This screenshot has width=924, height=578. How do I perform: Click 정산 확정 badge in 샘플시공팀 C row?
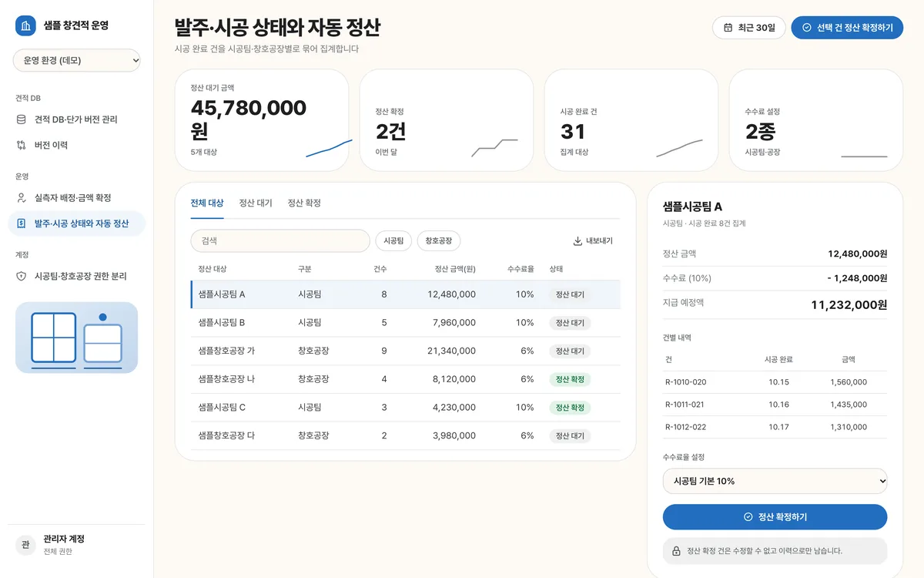[x=570, y=408]
